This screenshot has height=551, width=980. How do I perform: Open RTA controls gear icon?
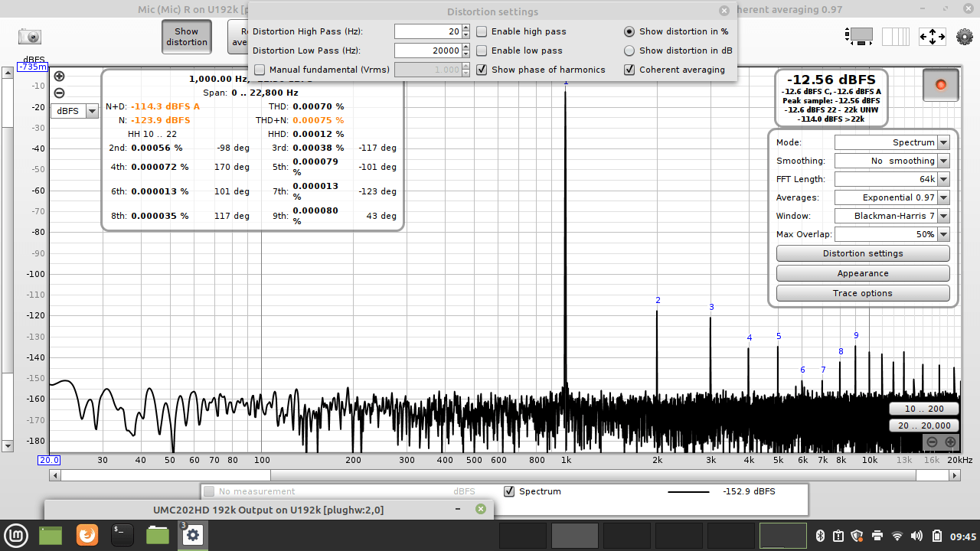point(965,36)
